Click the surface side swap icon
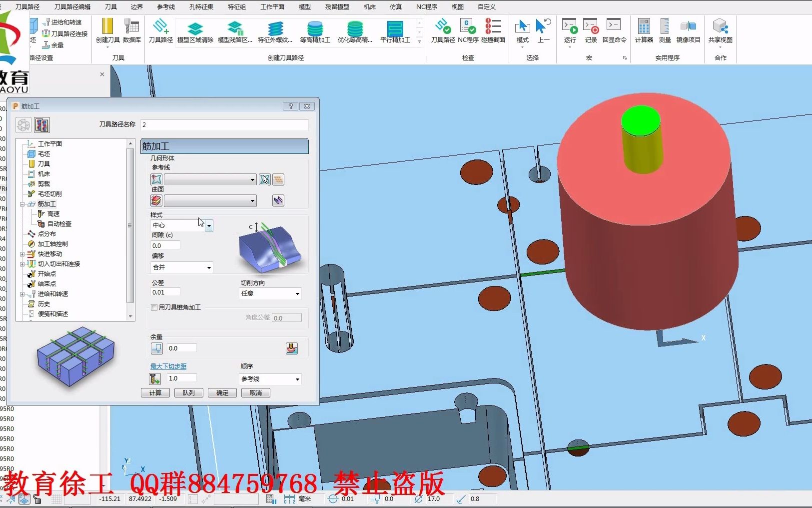This screenshot has height=508, width=812. point(278,200)
